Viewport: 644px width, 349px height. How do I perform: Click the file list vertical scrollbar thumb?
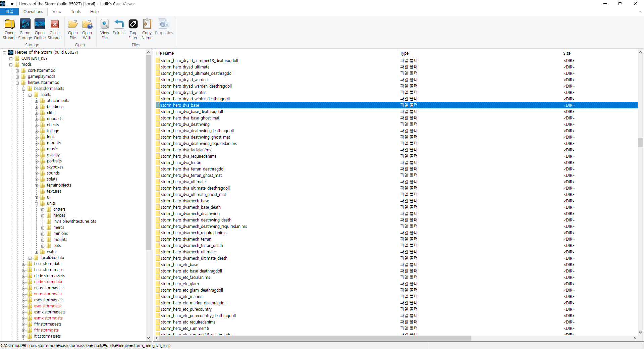[x=640, y=143]
